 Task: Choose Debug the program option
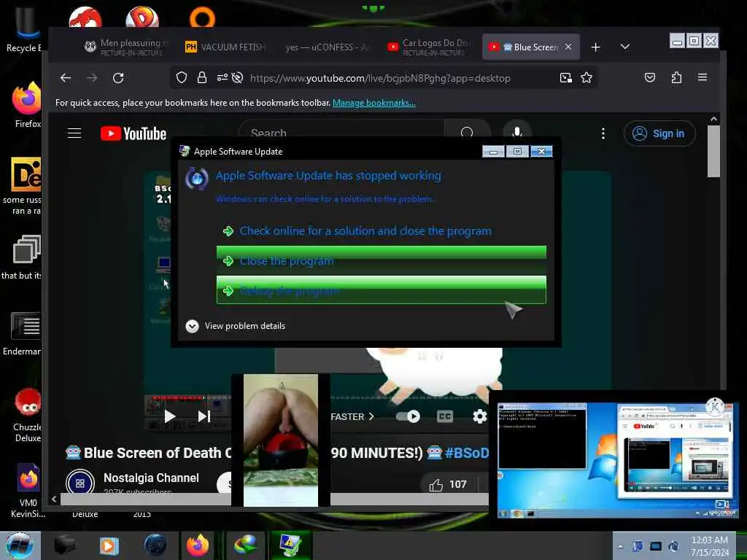[x=381, y=289]
